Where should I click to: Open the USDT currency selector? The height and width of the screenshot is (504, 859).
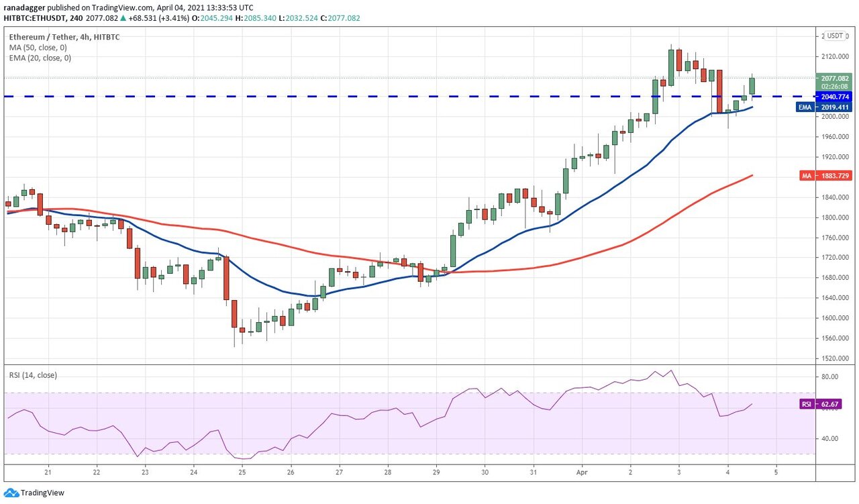pyautogui.click(x=835, y=36)
